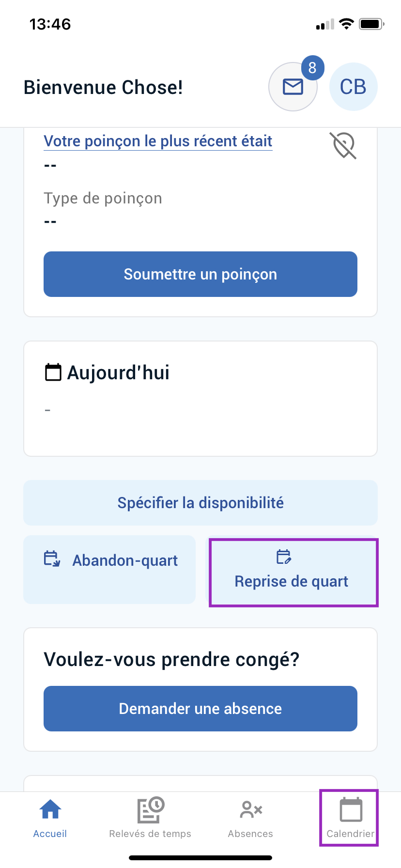Image resolution: width=401 pixels, height=868 pixels.
Task: Open the Aujourd'hui schedule card
Action: coord(200,399)
